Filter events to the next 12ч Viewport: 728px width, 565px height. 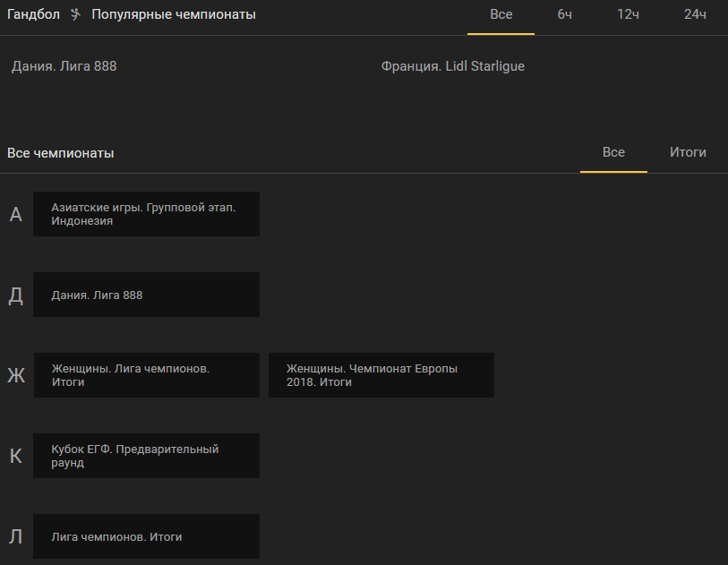(x=628, y=15)
